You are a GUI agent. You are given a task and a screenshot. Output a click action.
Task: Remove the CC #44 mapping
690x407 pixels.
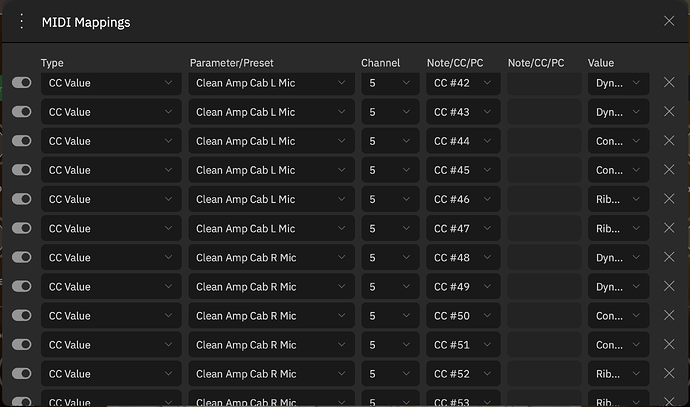click(669, 140)
